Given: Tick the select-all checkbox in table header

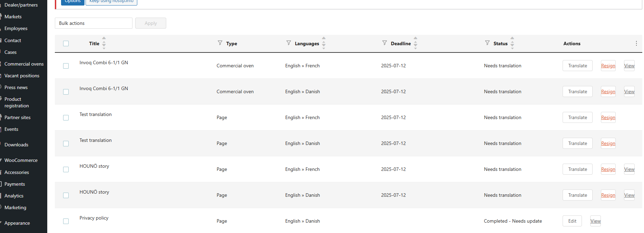Looking at the screenshot, I should (66, 43).
